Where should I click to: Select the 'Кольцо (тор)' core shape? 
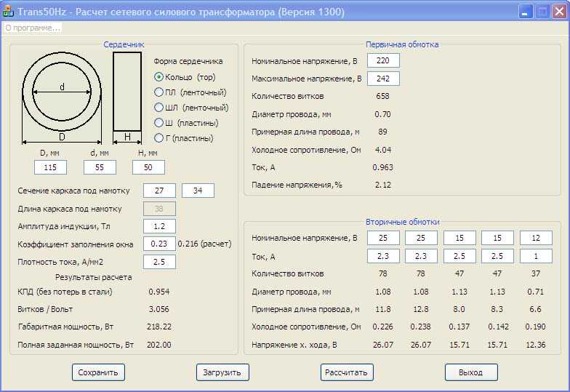pyautogui.click(x=185, y=77)
